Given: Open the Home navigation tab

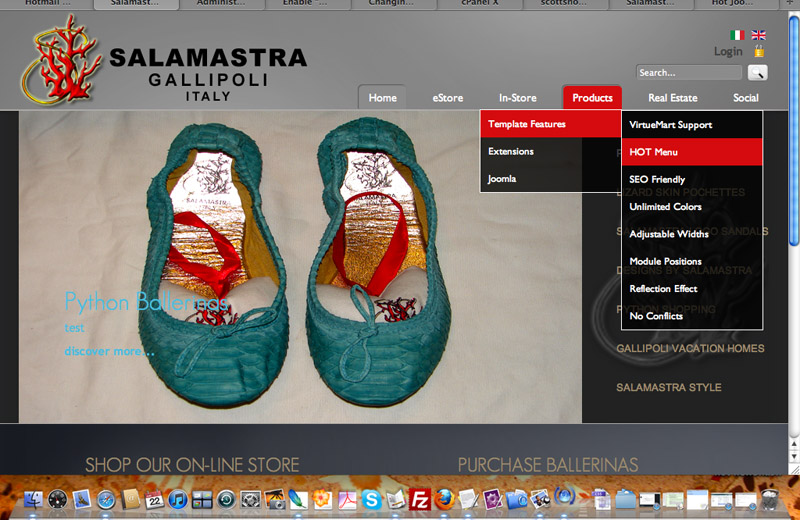Looking at the screenshot, I should pyautogui.click(x=382, y=97).
